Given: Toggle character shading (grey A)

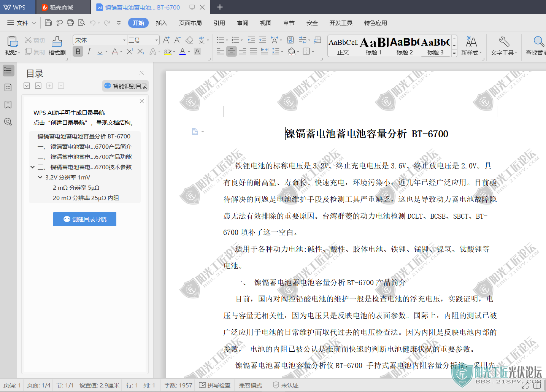Looking at the screenshot, I should [197, 51].
